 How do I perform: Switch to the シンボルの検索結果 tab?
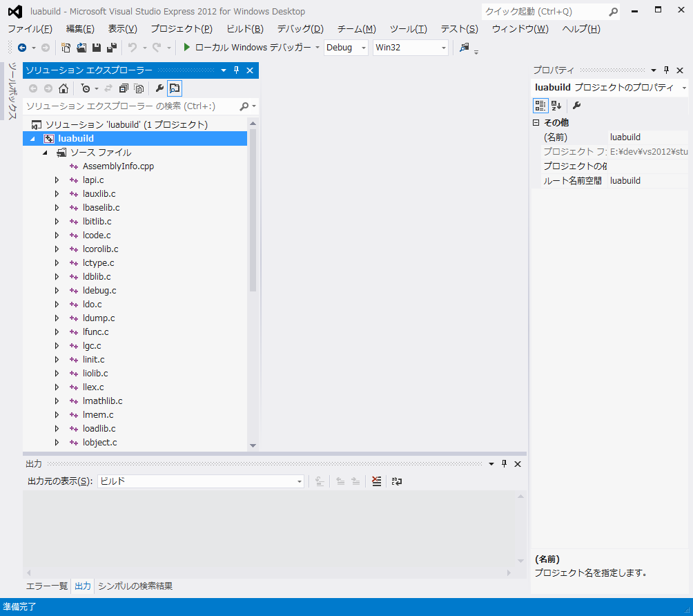coord(135,586)
